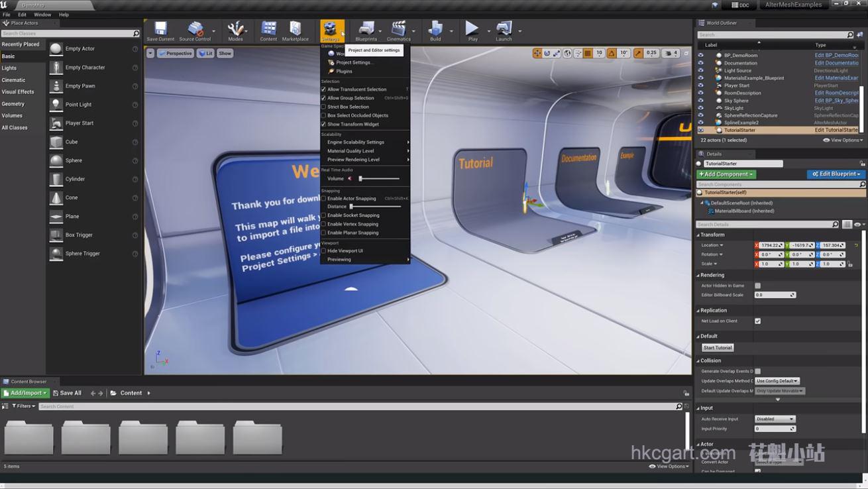Screen dimensions: 868x489
Task: Enable Actor Snapping checkbox
Action: click(323, 198)
